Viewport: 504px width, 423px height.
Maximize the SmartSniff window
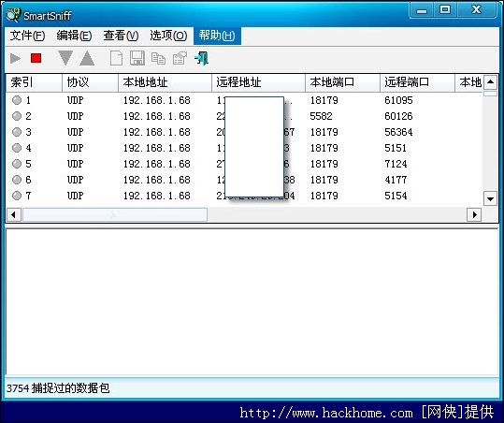coord(445,10)
